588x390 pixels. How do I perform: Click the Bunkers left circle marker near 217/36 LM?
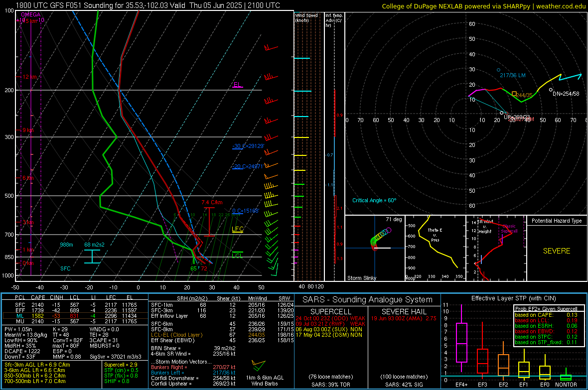pos(498,70)
